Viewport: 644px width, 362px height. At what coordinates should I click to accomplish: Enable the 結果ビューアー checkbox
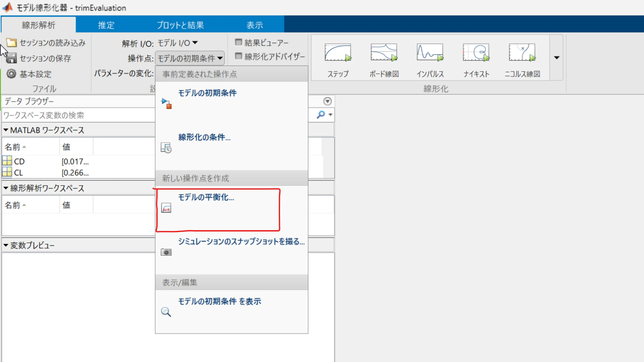point(239,42)
